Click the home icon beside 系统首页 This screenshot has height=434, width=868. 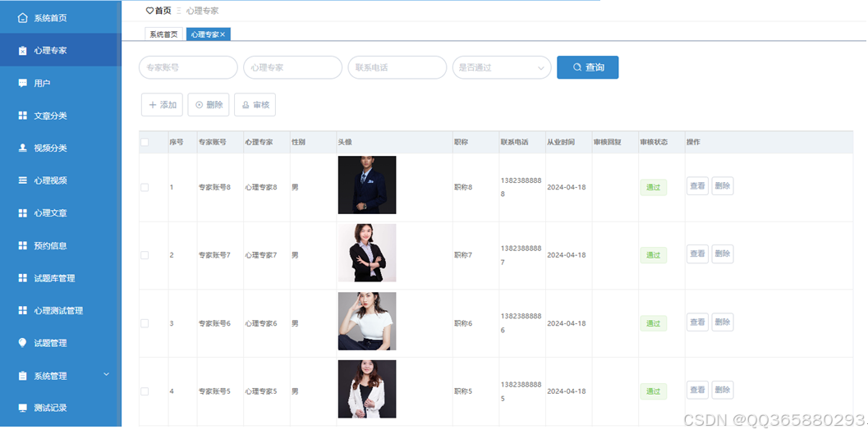point(22,18)
